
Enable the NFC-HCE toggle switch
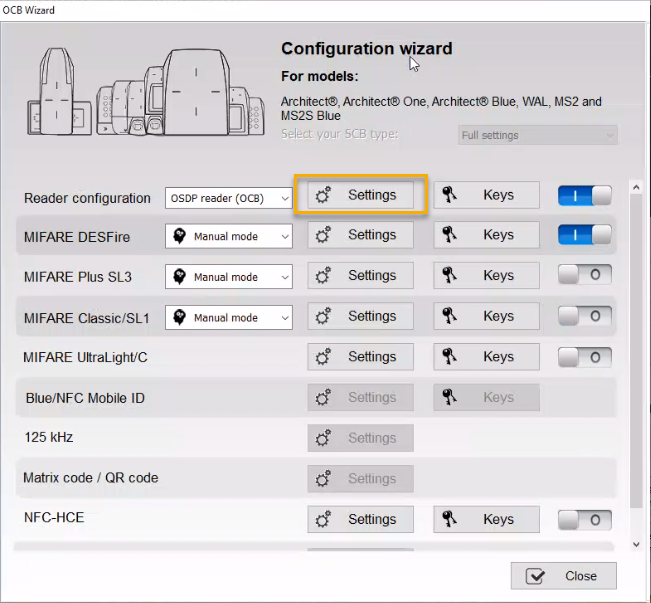(x=585, y=520)
